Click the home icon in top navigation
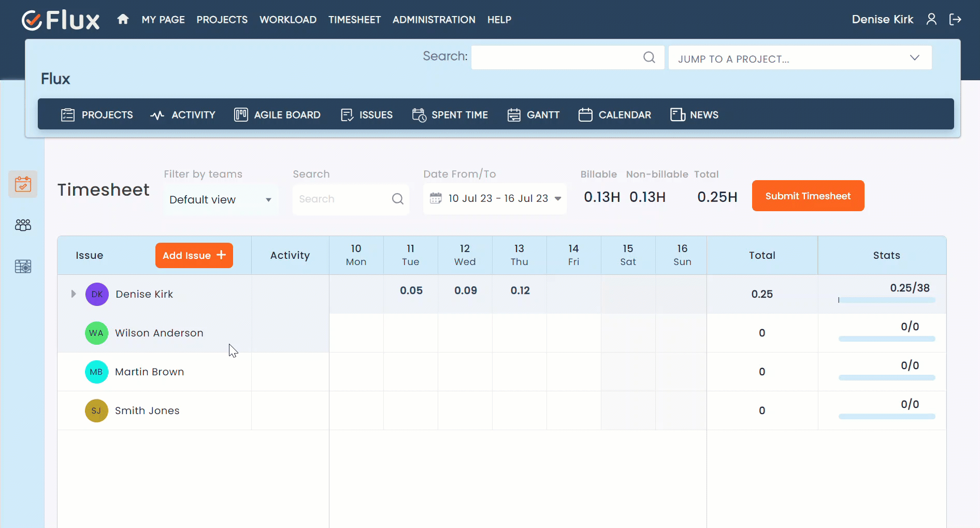 pyautogui.click(x=123, y=20)
